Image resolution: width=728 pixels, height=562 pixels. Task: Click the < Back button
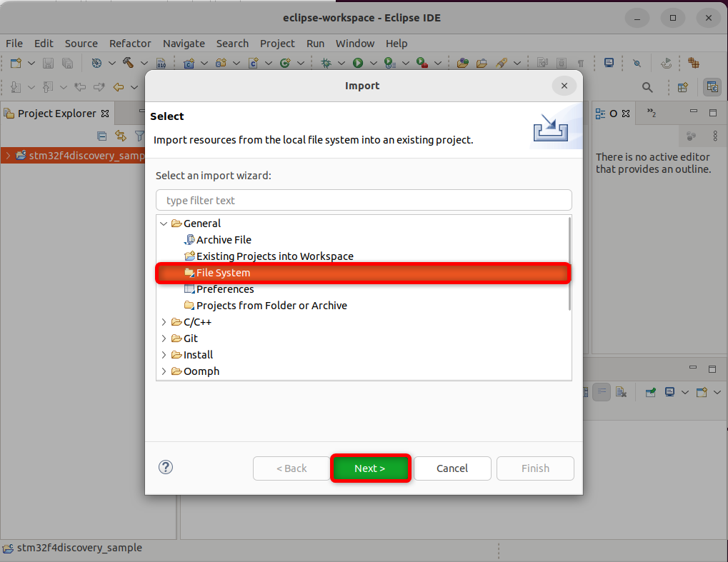pos(291,468)
